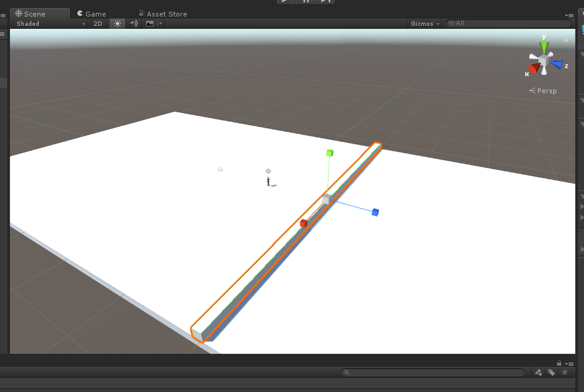Switch to the Scene tab
584x392 pixels.
tap(39, 13)
